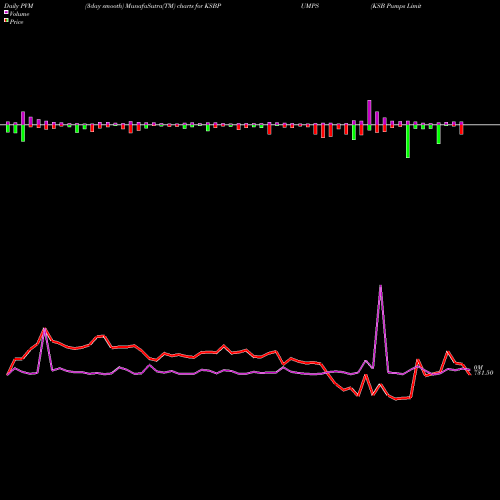Click the tallest magenta volume bar
Viewport: 500px width, 500px height.
369,112
